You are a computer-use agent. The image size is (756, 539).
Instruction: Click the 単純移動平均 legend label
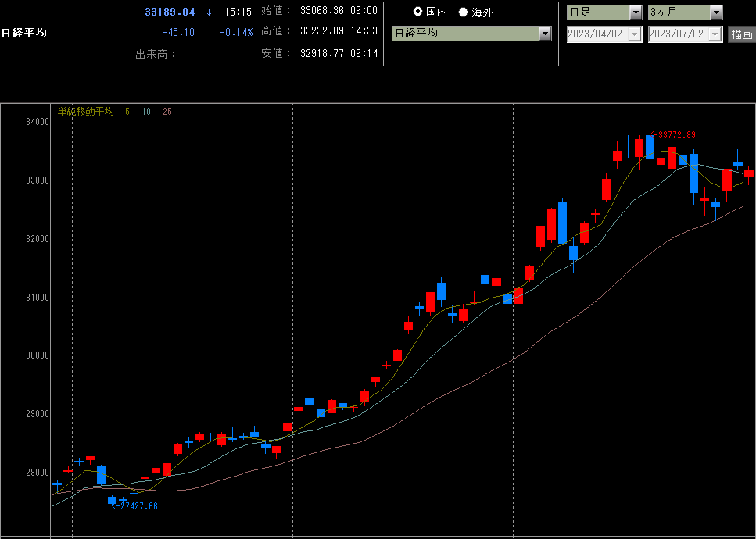pos(86,112)
